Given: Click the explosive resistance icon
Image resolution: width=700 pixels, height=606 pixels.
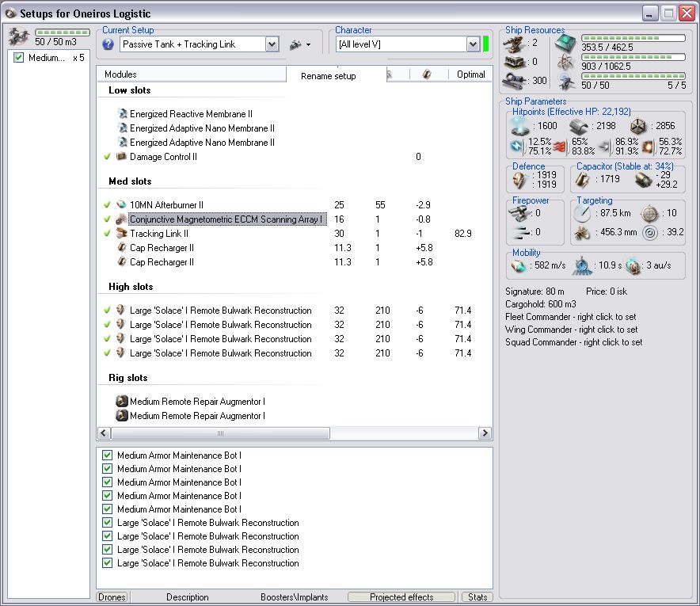Looking at the screenshot, I should pos(648,147).
